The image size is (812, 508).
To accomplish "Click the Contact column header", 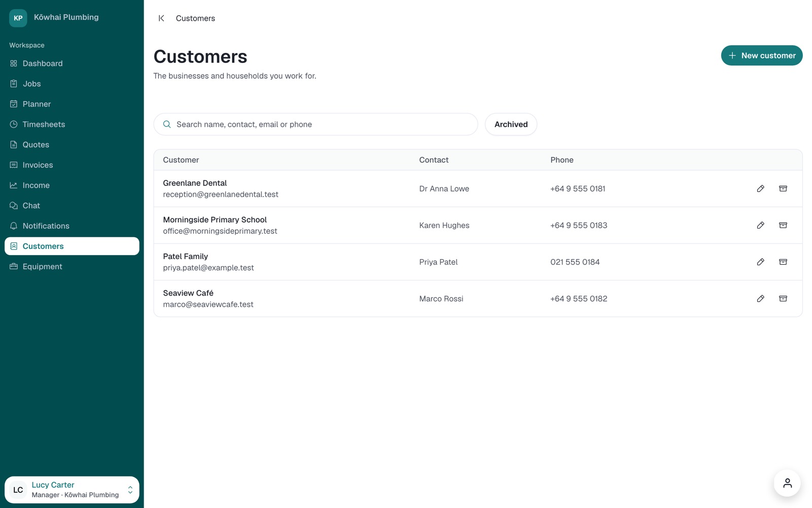I will (434, 160).
